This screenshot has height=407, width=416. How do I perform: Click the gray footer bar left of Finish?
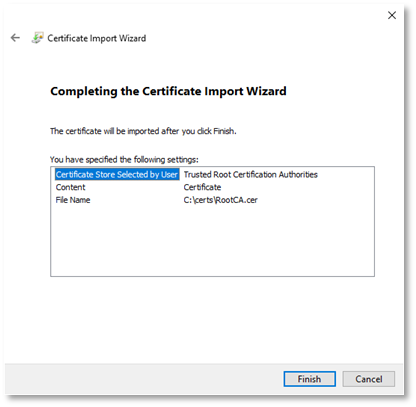click(143, 379)
